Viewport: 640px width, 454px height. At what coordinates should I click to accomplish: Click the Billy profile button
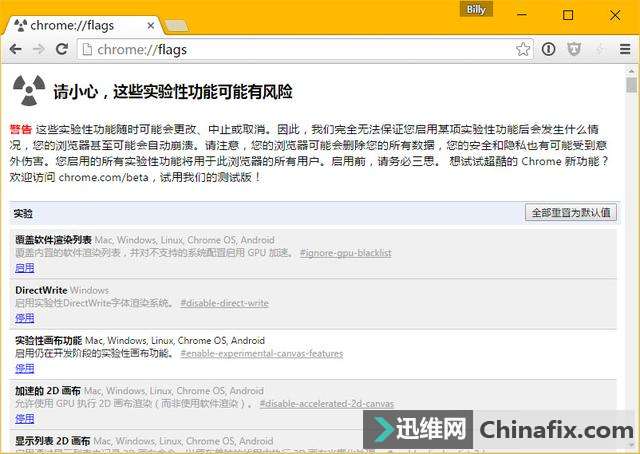click(476, 9)
